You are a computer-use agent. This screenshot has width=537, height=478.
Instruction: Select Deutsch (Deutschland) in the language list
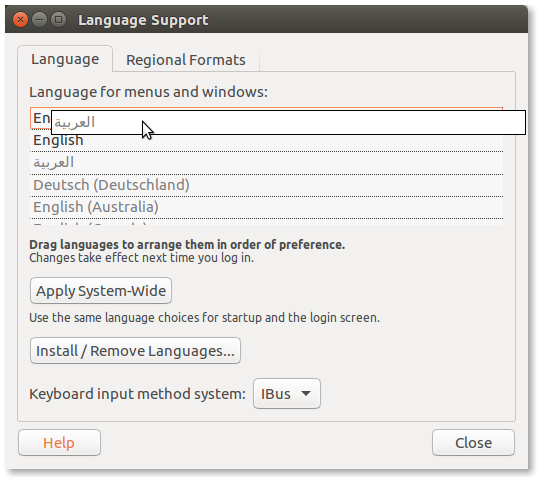[266, 185]
